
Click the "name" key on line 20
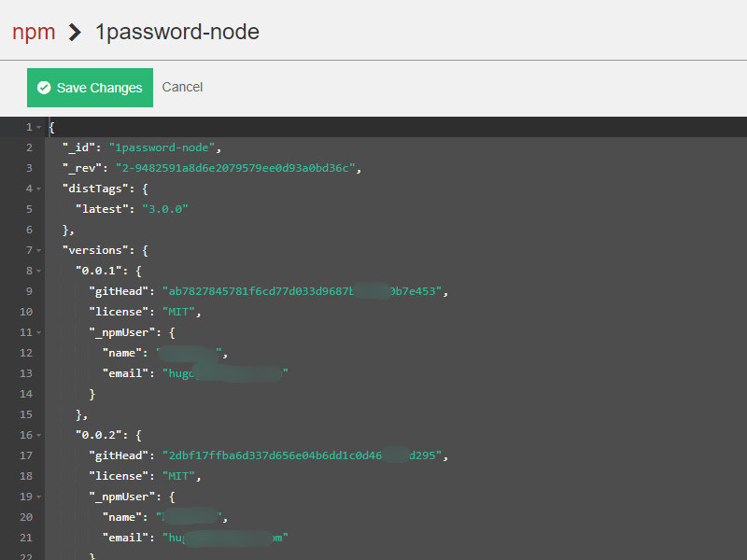122,517
